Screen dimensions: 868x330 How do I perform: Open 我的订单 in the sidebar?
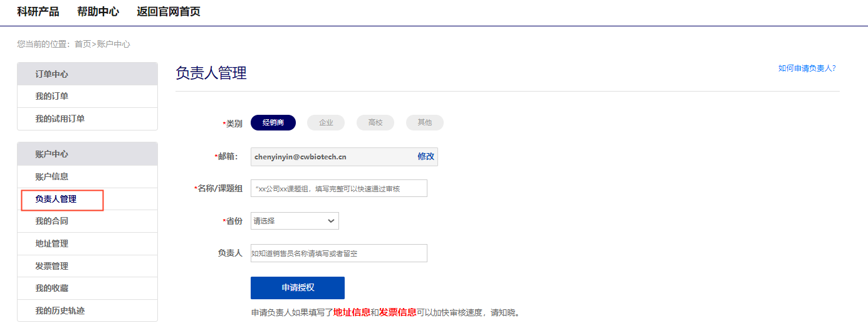click(52, 97)
